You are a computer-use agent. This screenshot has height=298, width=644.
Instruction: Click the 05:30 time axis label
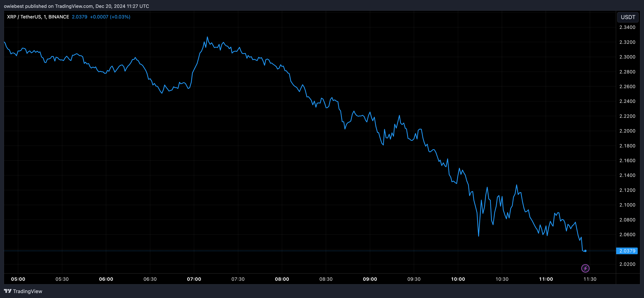tap(62, 279)
